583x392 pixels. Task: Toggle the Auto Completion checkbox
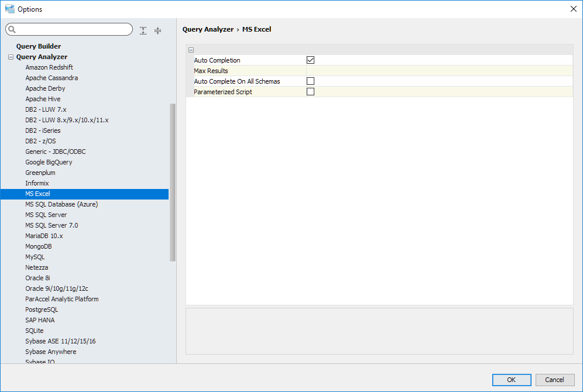310,60
